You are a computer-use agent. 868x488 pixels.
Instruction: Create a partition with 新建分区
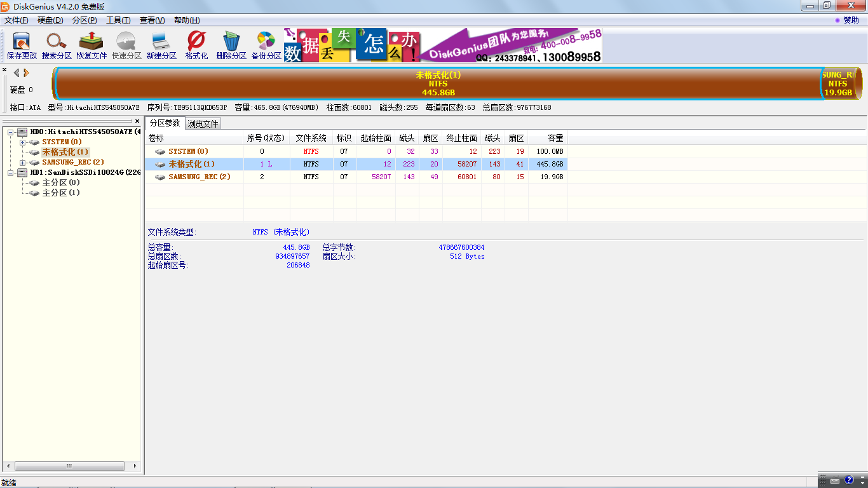tap(161, 46)
